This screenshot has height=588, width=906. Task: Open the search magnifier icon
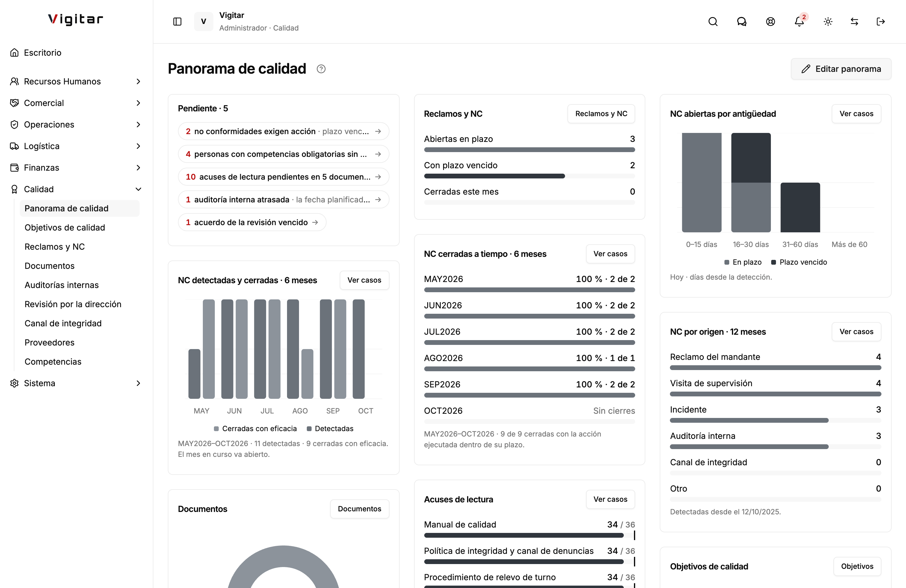click(713, 22)
